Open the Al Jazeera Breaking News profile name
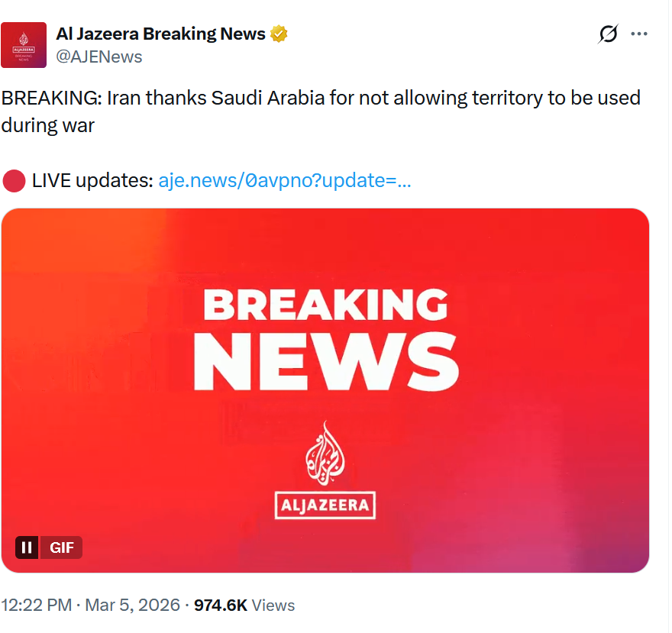Image resolution: width=672 pixels, height=633 pixels. [161, 34]
